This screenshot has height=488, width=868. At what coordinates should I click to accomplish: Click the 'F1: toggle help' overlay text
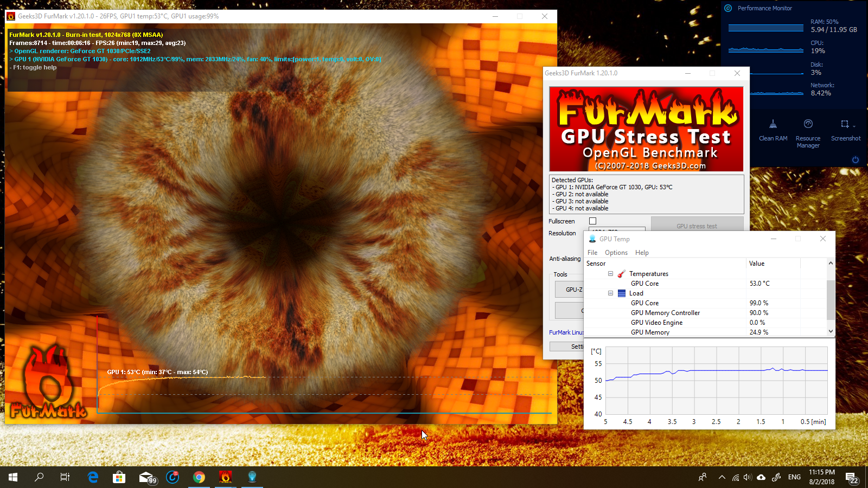coord(33,68)
